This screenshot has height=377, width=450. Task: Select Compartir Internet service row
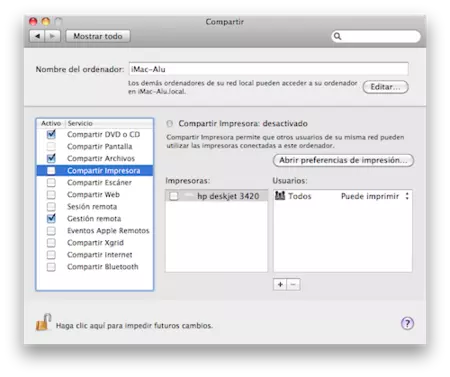pos(95,254)
